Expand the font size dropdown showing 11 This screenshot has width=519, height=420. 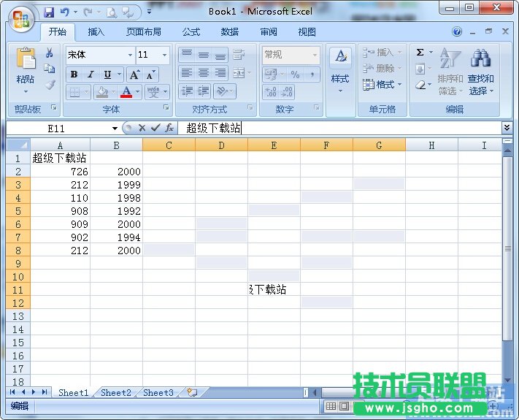[165, 55]
